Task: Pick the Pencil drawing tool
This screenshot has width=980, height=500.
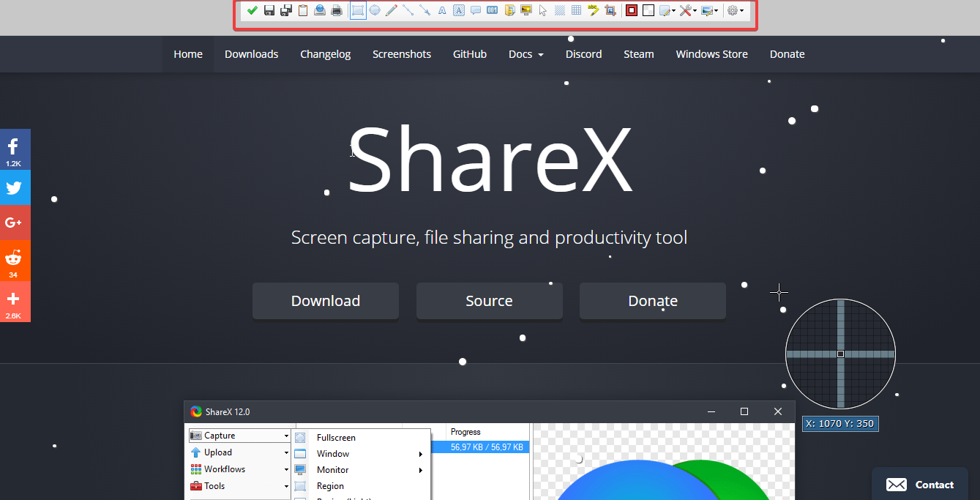Action: pyautogui.click(x=391, y=10)
